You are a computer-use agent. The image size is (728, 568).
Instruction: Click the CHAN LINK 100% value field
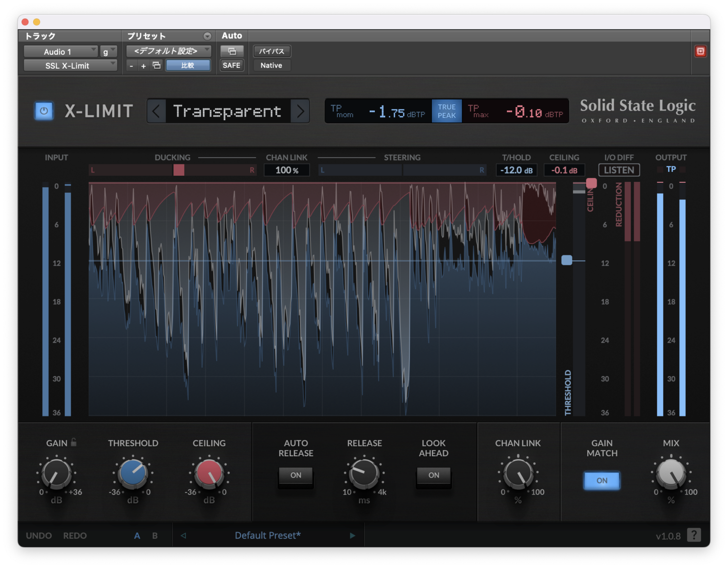tap(286, 170)
